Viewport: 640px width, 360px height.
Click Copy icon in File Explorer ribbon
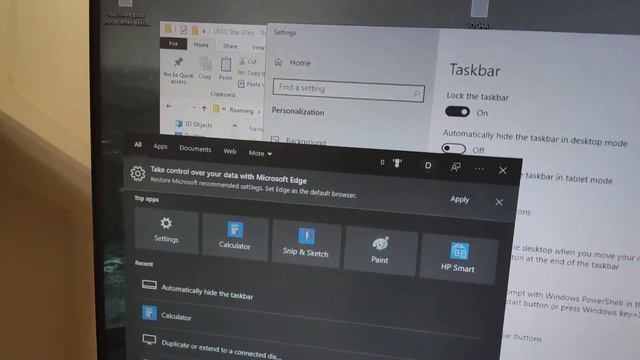[x=205, y=68]
